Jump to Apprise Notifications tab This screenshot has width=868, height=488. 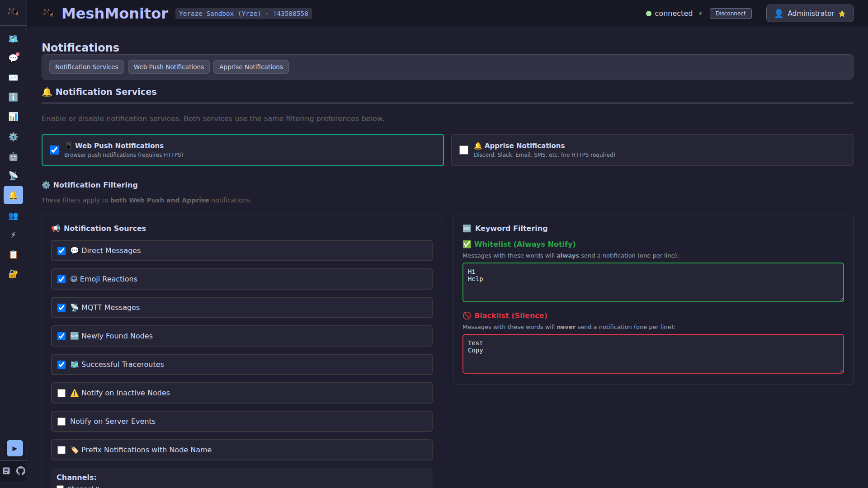[251, 67]
